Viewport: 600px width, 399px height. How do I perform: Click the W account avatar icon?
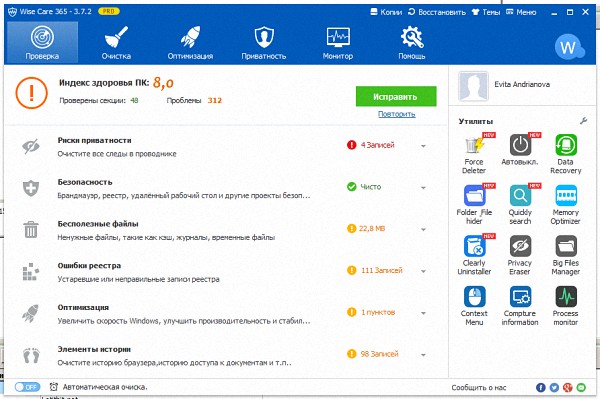point(569,47)
